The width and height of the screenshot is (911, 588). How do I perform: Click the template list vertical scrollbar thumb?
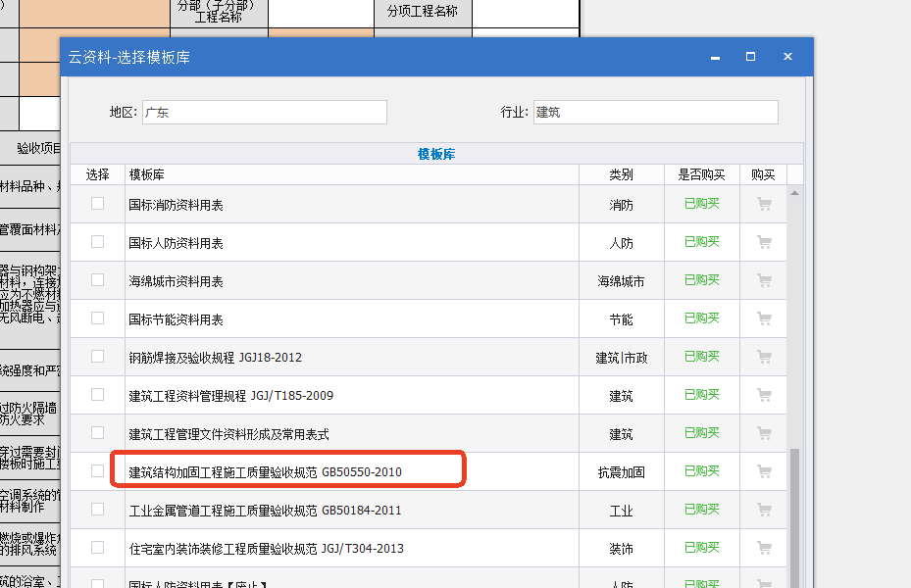(795, 519)
